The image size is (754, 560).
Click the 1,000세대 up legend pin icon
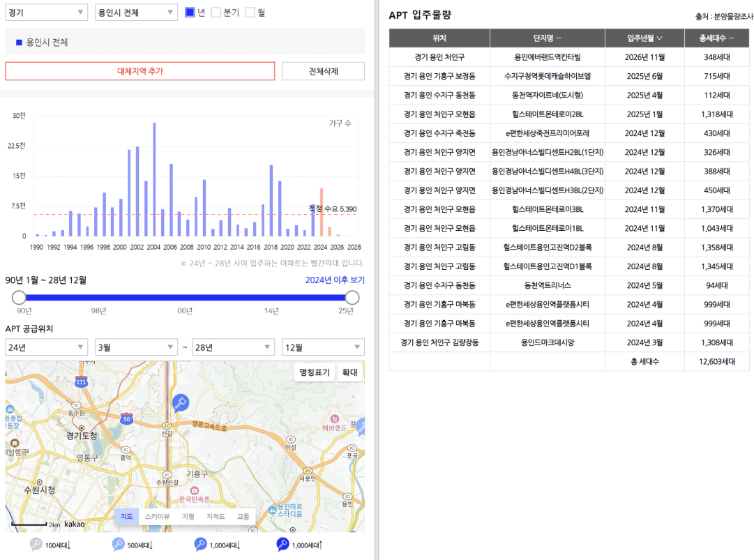282,544
